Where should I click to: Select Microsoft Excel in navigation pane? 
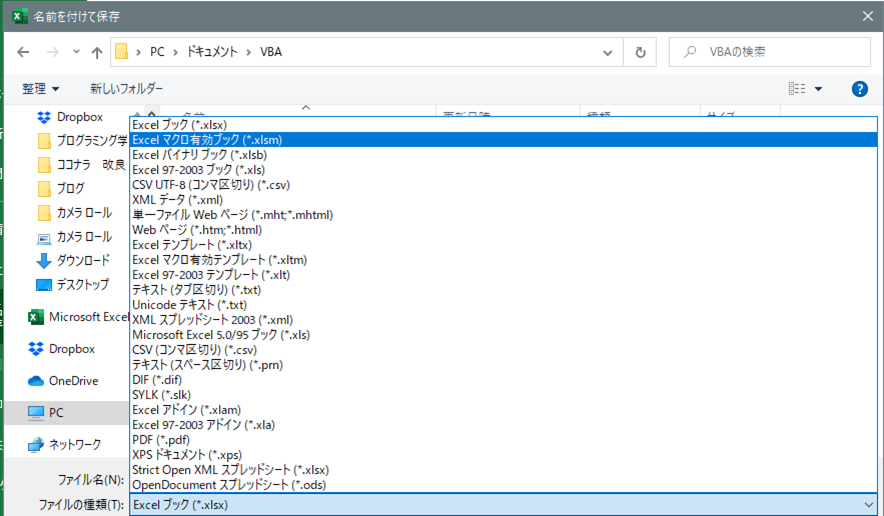tap(78, 317)
